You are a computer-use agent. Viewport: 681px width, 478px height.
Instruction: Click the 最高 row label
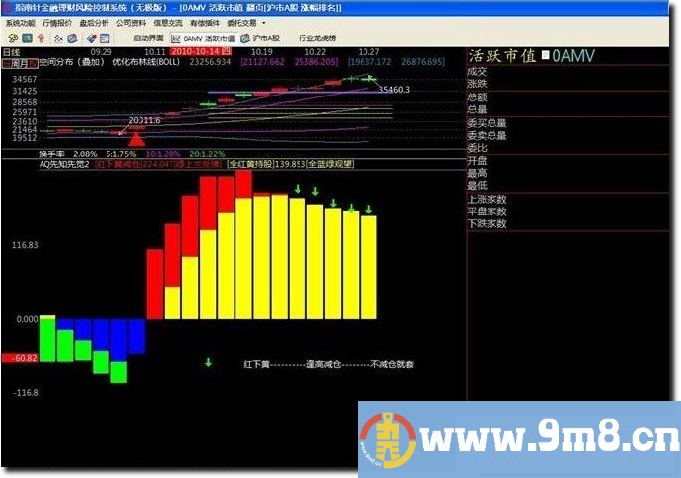(x=477, y=173)
